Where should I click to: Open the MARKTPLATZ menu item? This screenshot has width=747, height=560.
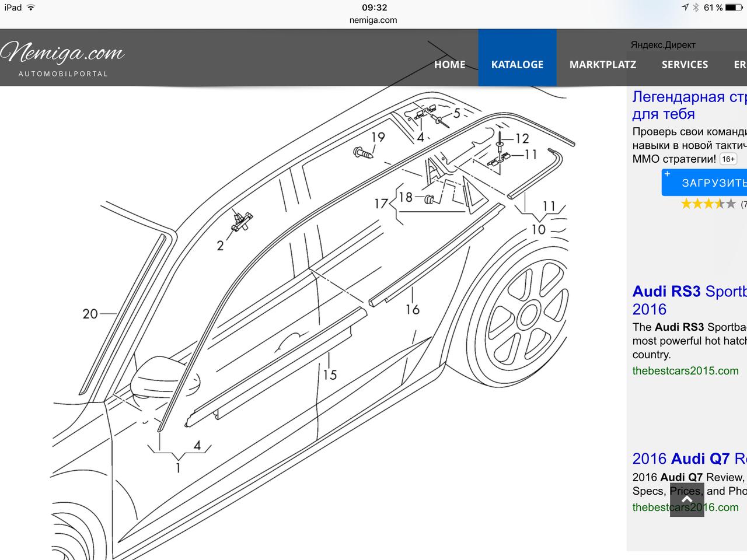pos(602,65)
